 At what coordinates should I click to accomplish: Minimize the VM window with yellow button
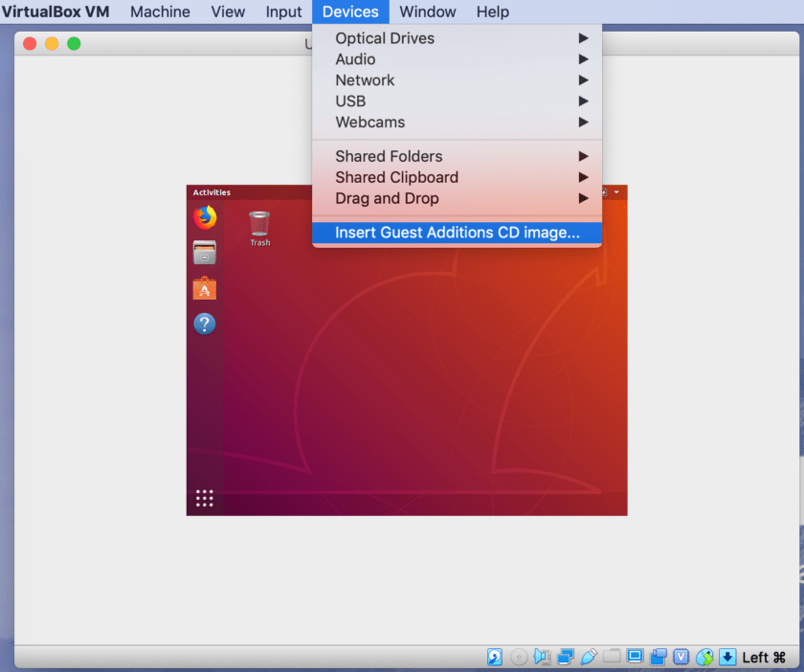52,44
